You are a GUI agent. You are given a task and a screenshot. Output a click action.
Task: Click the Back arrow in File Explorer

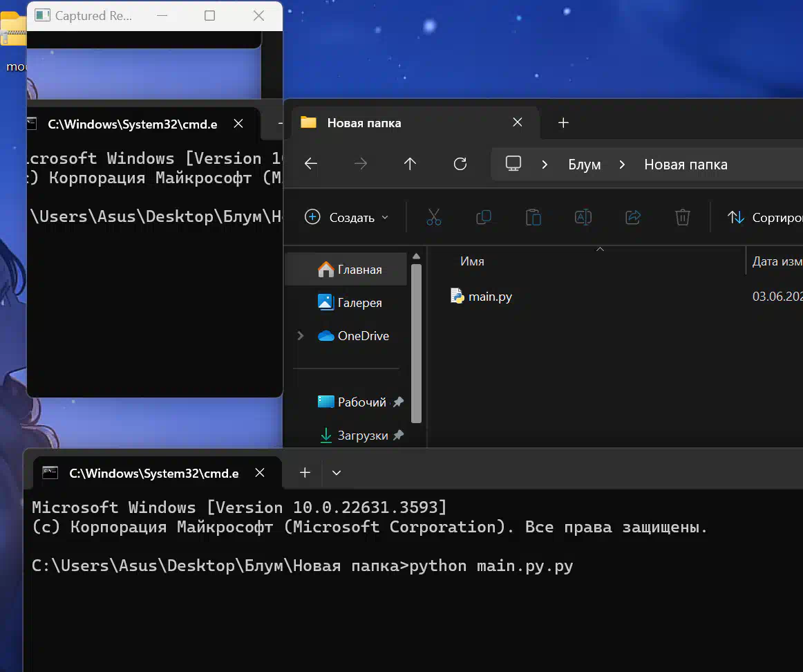(x=311, y=164)
